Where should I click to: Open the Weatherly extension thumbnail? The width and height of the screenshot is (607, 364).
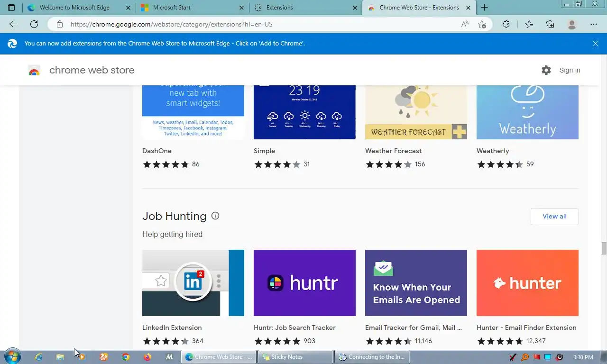click(x=527, y=112)
